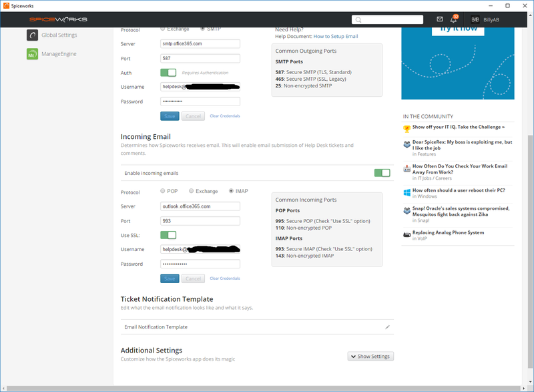This screenshot has width=534, height=392.
Task: Click inside the header search field
Action: click(387, 19)
